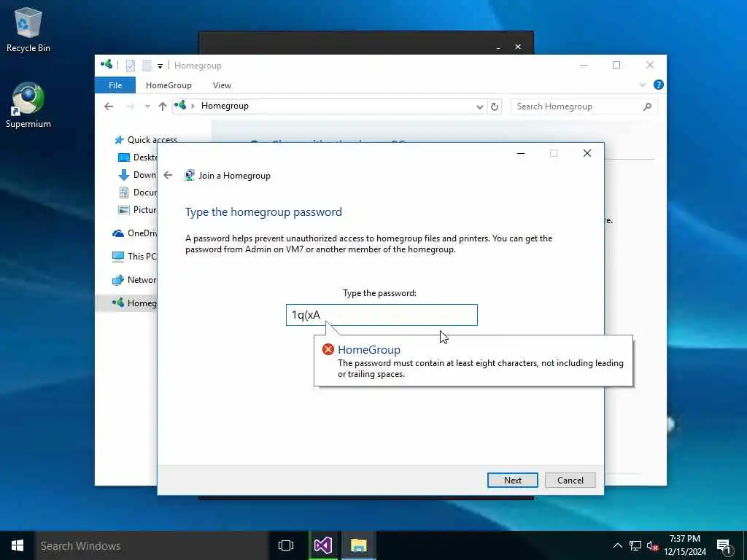Go forward in File Explorer navigation
Screen dimensions: 747x560
(130, 106)
